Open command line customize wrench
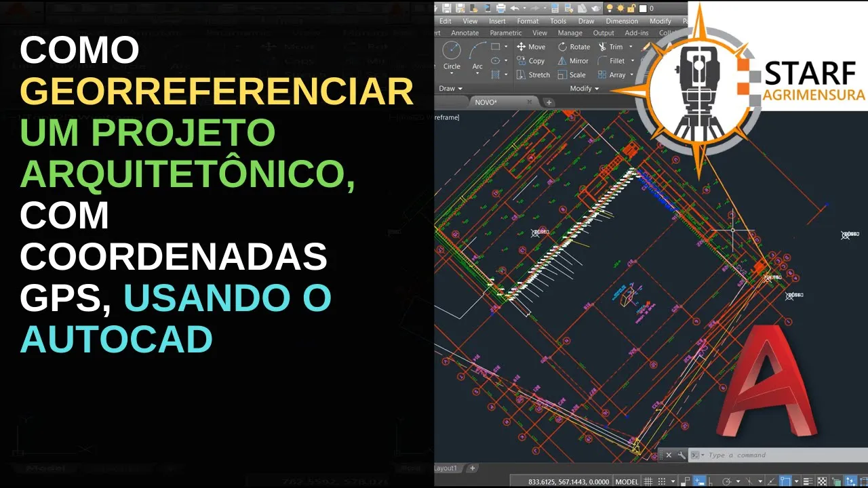 pos(682,455)
